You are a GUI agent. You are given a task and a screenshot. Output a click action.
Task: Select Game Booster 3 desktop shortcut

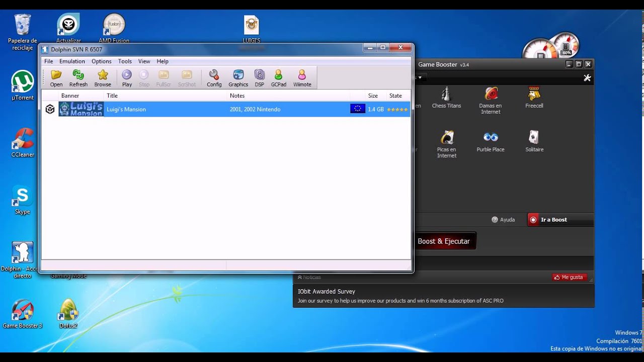[x=23, y=314]
